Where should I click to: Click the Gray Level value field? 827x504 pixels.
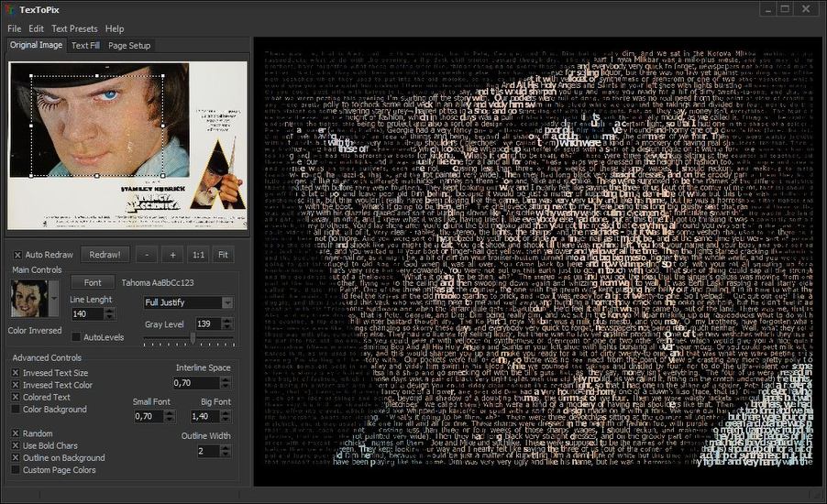[x=208, y=323]
